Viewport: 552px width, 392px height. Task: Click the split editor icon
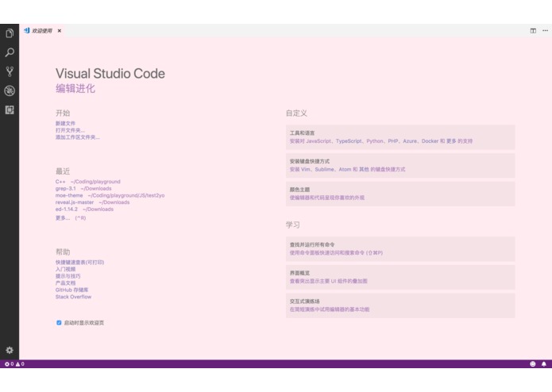pyautogui.click(x=533, y=31)
